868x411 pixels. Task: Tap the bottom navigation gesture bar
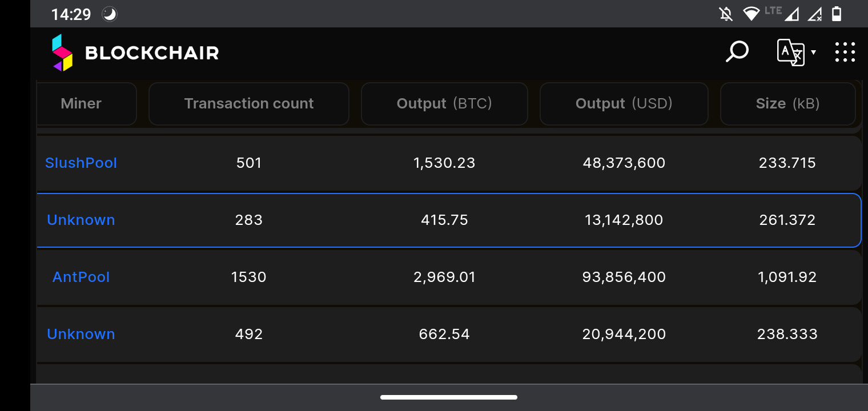point(449,397)
